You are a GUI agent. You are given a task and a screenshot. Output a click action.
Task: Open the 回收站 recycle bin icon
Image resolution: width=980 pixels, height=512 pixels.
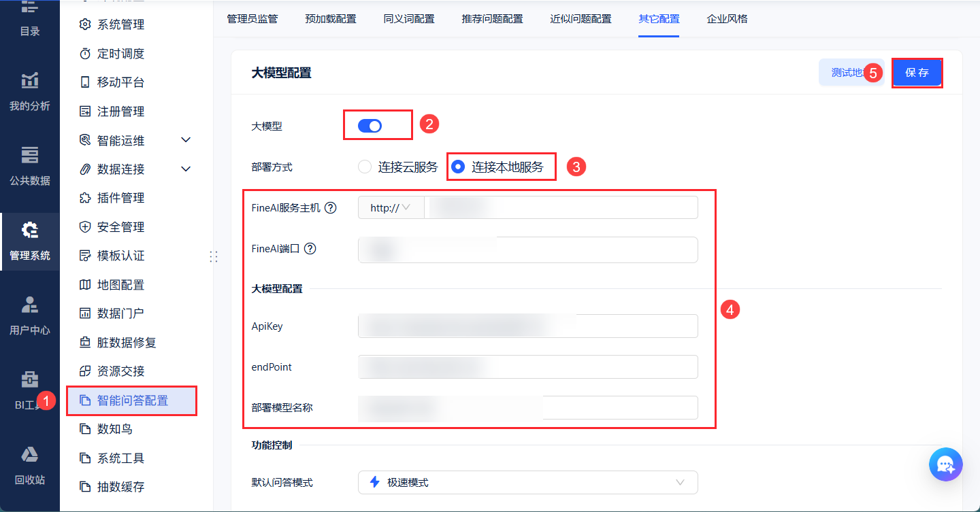click(30, 454)
